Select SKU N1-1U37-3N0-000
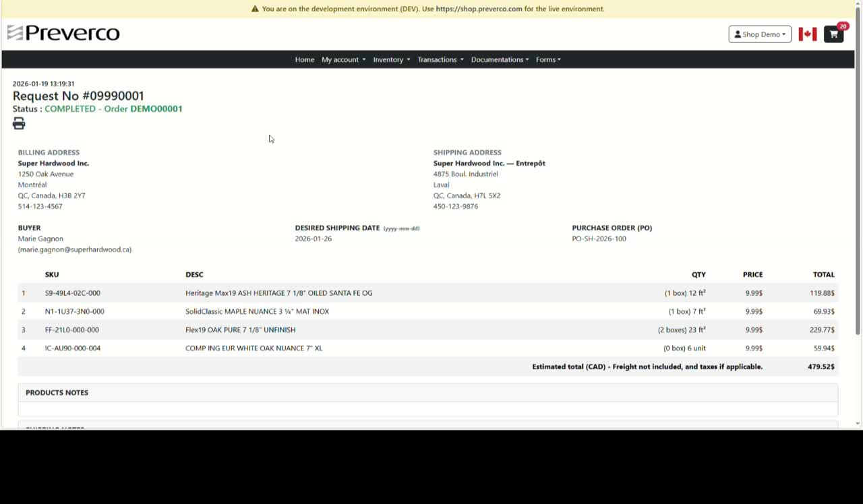Image resolution: width=863 pixels, height=504 pixels. point(75,311)
